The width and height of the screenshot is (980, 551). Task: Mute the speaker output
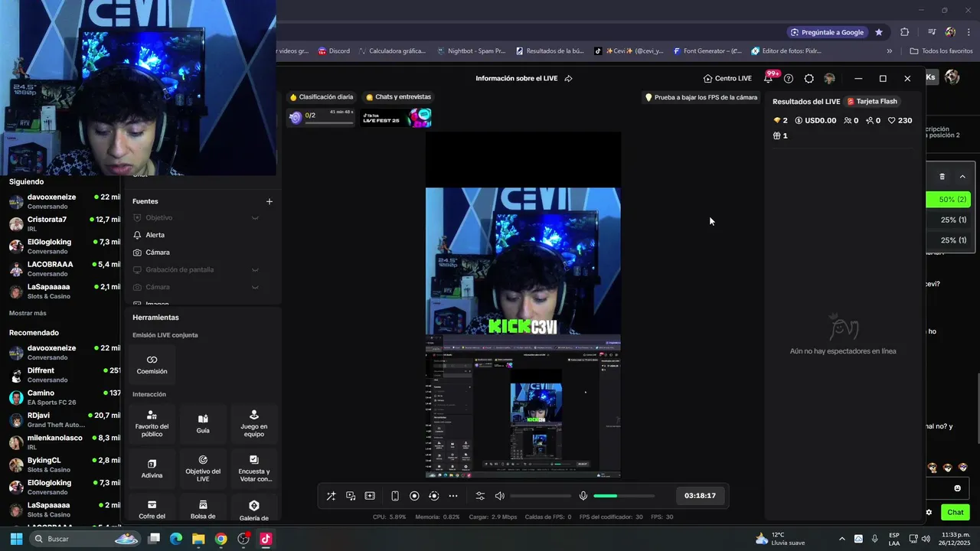click(x=500, y=496)
